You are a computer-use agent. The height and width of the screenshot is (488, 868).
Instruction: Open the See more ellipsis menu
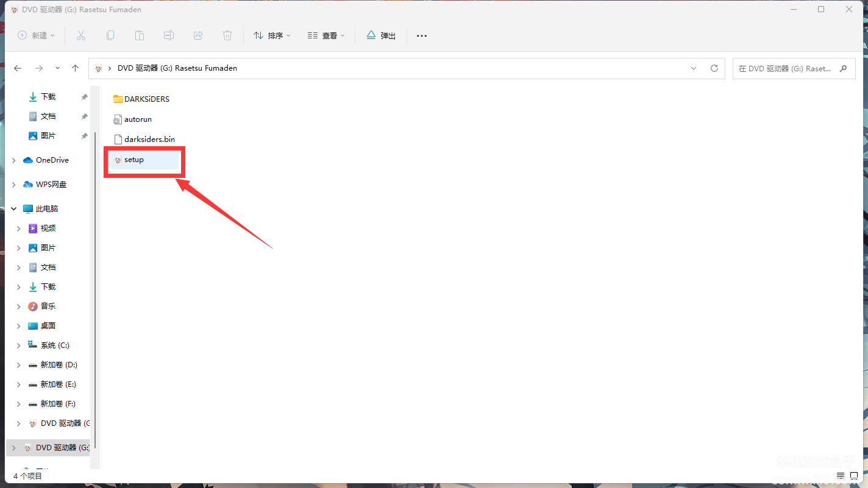(422, 35)
